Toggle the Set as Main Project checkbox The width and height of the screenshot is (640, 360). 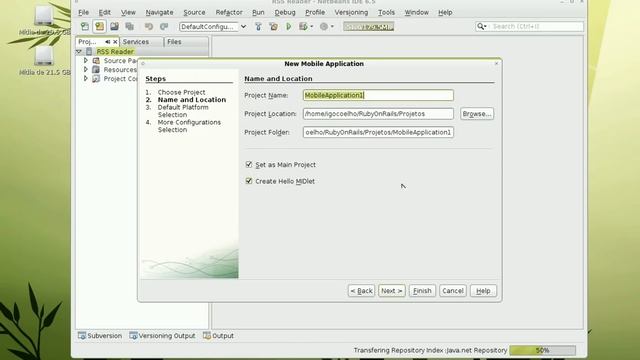coord(249,164)
